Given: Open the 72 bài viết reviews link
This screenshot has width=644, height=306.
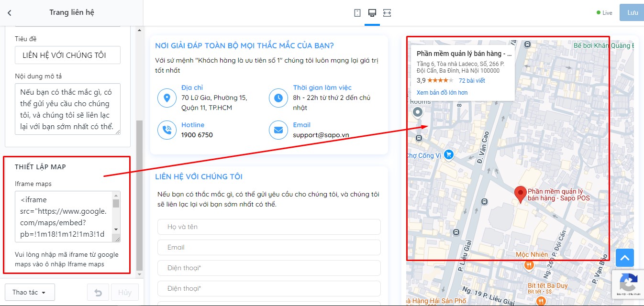Looking at the screenshot, I should (472, 80).
